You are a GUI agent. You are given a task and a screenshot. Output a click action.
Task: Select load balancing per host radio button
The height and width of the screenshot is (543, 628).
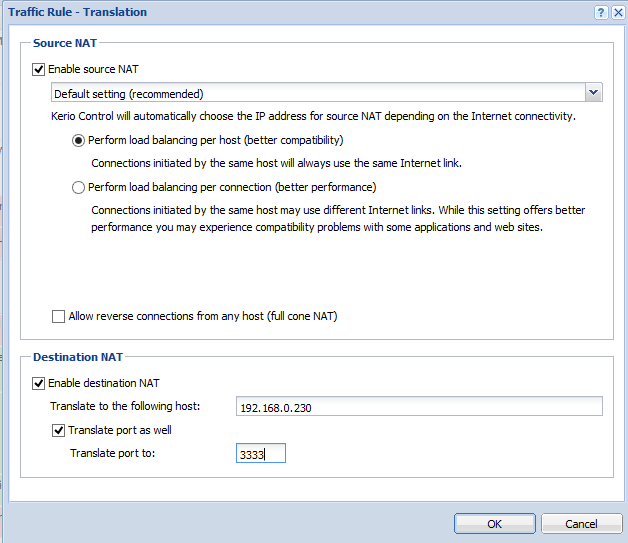tap(78, 141)
